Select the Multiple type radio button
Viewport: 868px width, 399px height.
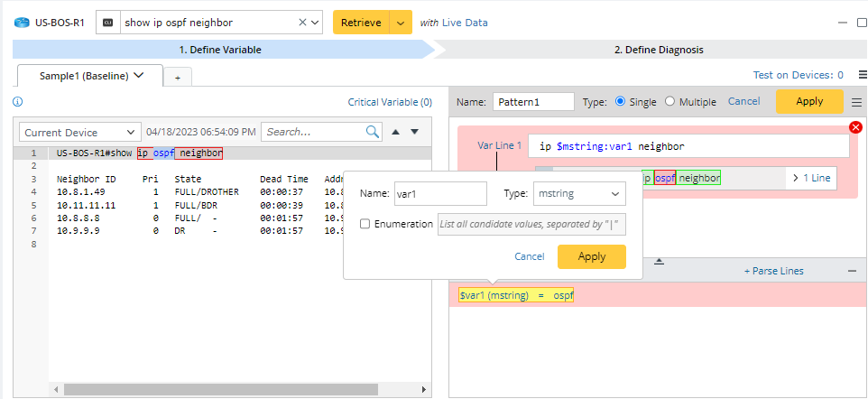[x=669, y=102]
